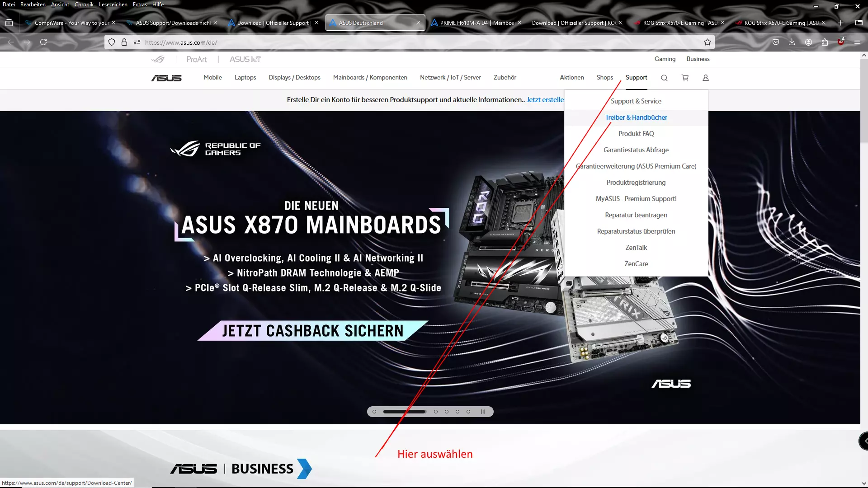This screenshot has width=868, height=488.
Task: Bookmark this page with star icon
Action: point(708,42)
